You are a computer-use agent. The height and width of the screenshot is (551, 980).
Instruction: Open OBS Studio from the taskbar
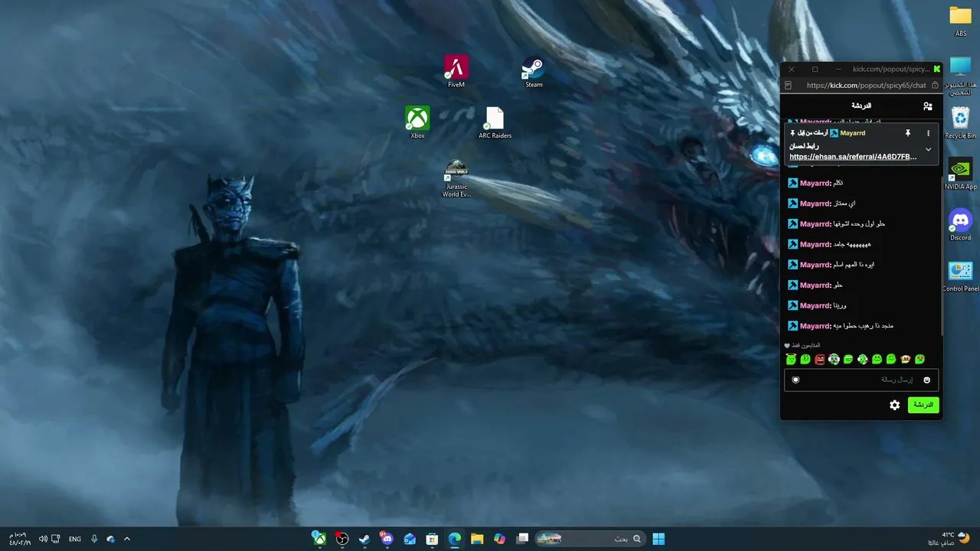[x=342, y=539]
